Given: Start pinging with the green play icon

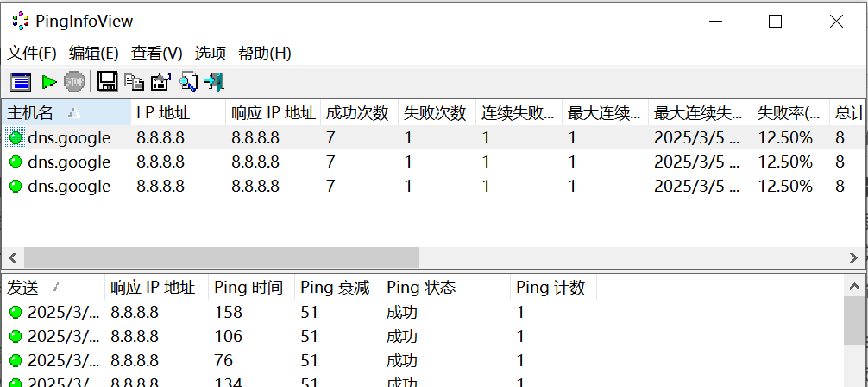Looking at the screenshot, I should pyautogui.click(x=49, y=82).
